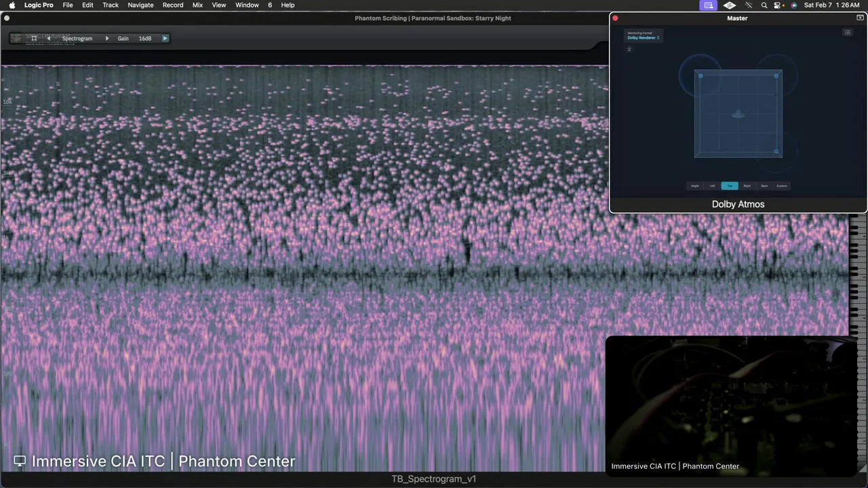This screenshot has width=868, height=488.
Task: Open the Record menu
Action: (x=173, y=5)
